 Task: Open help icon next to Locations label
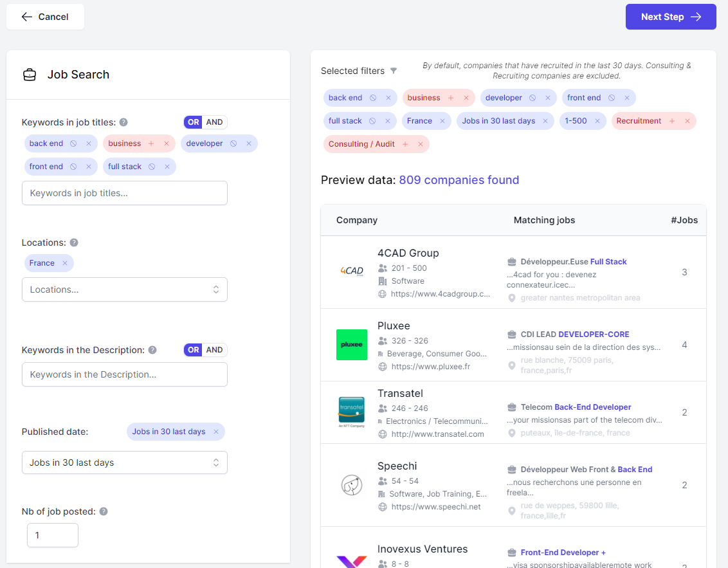[74, 243]
